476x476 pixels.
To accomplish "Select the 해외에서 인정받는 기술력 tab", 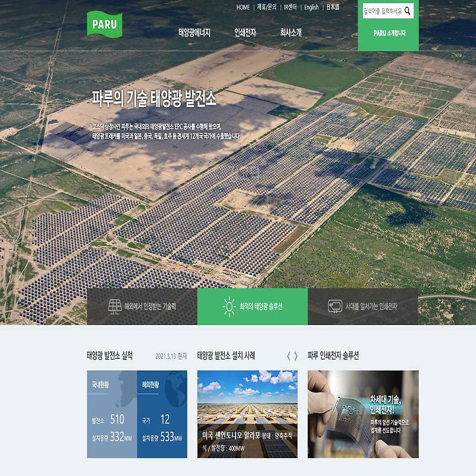I will (x=142, y=306).
